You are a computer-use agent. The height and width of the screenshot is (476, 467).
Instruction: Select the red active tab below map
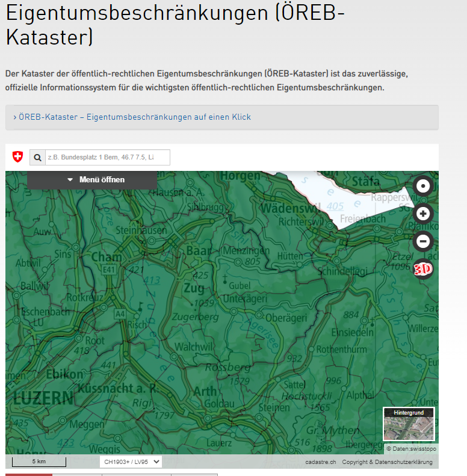coord(28,474)
